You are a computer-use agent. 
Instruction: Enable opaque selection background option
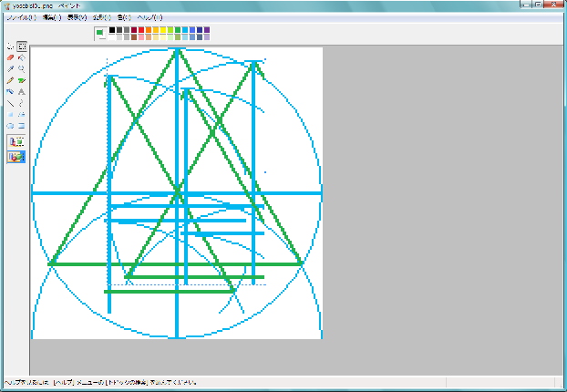point(16,141)
